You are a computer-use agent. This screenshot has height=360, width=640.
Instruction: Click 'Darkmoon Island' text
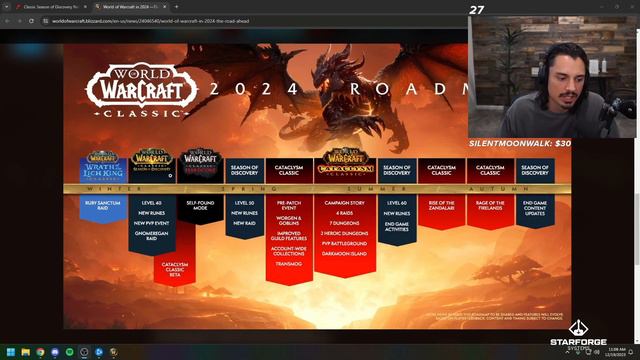pos(345,254)
